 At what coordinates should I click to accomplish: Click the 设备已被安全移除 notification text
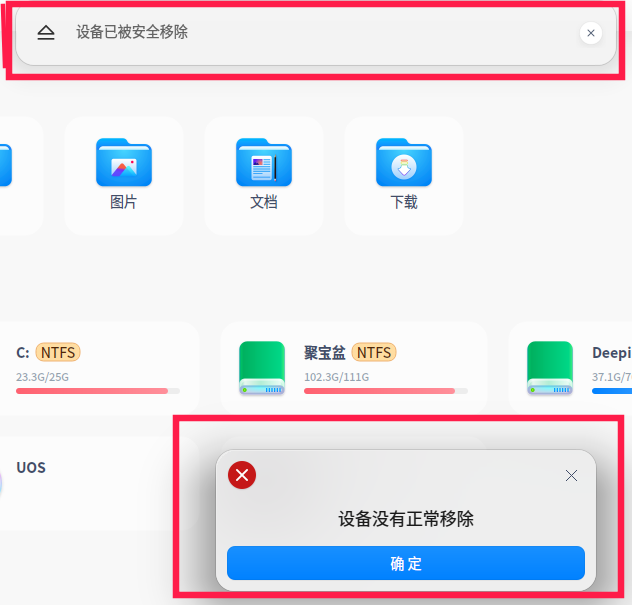pyautogui.click(x=132, y=32)
